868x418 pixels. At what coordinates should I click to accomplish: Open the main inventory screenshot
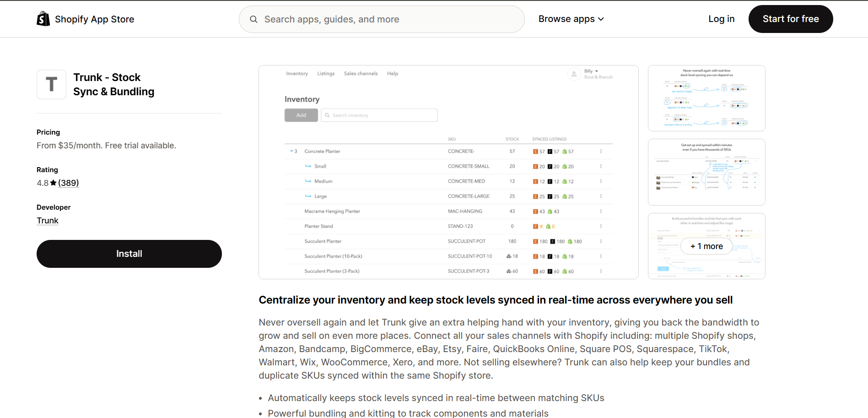click(448, 172)
